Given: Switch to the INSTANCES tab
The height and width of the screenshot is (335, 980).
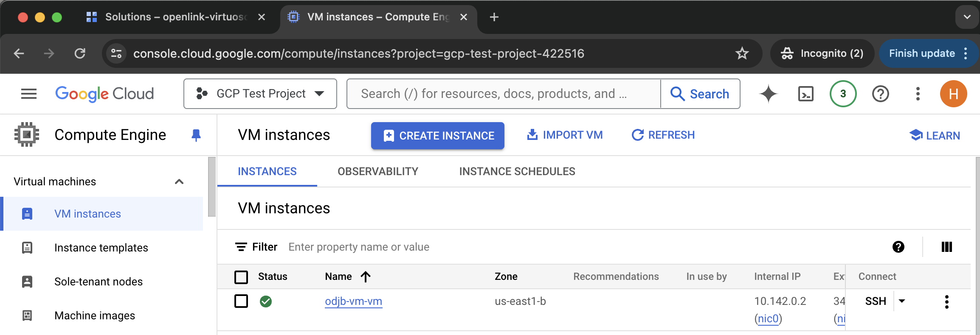Looking at the screenshot, I should point(267,171).
